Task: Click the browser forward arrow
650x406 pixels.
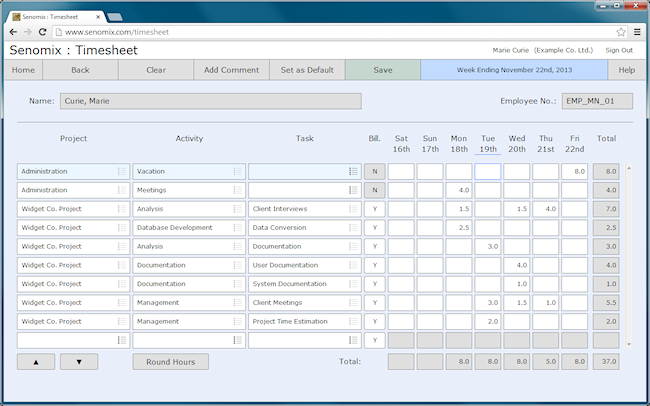Action: [28, 32]
